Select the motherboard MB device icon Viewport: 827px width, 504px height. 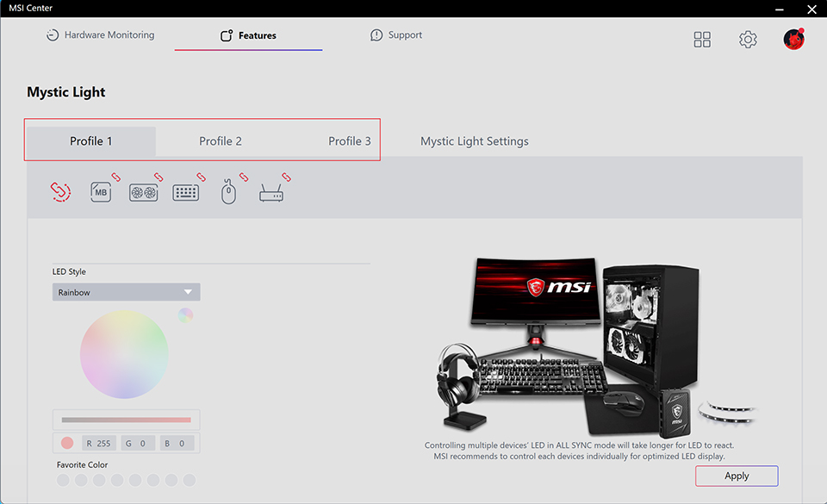(x=101, y=192)
